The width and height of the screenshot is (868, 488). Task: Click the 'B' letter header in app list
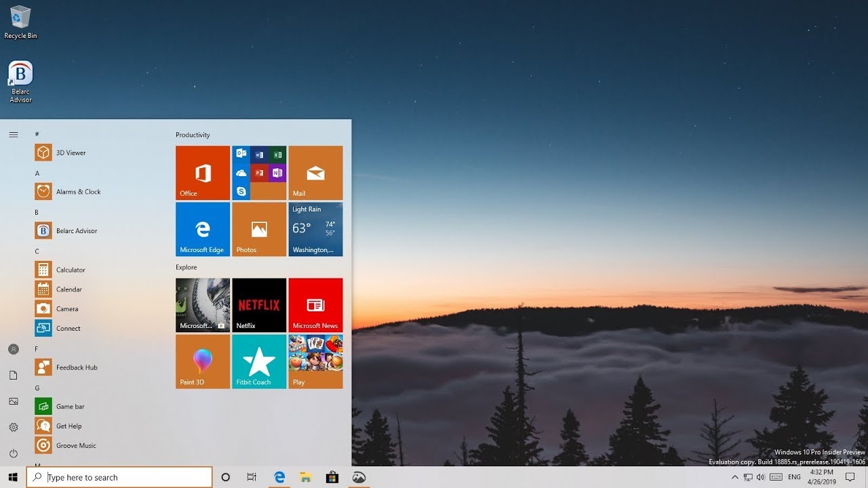tap(37, 213)
